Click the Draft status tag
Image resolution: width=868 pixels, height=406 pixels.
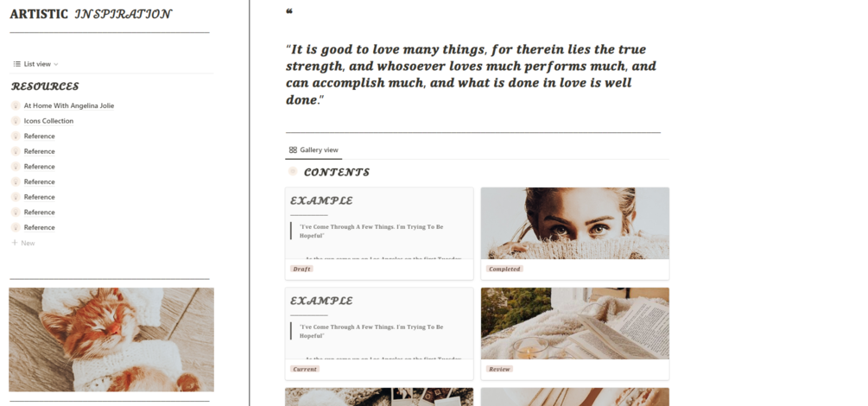[x=301, y=269]
